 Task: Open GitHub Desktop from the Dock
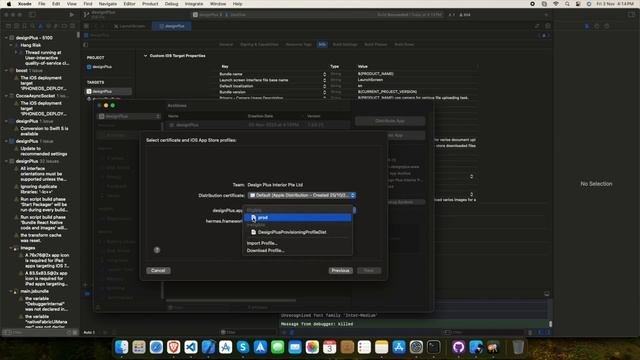click(x=458, y=347)
